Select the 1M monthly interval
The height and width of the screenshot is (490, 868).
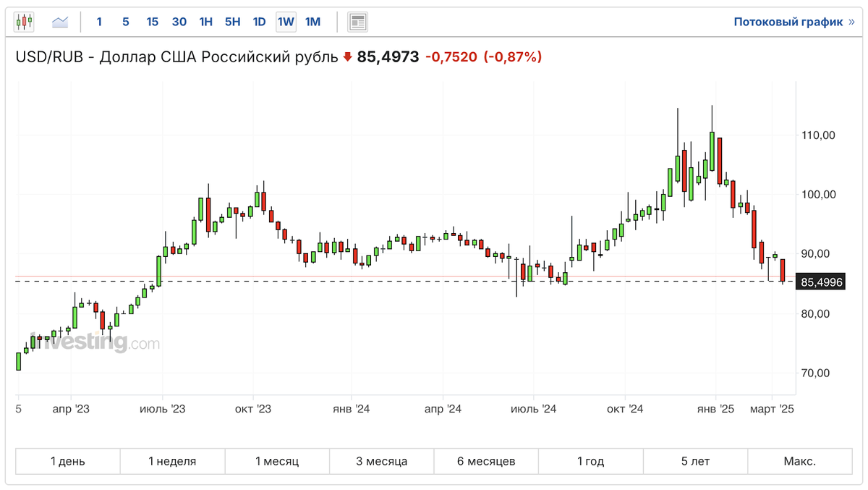click(x=312, y=22)
